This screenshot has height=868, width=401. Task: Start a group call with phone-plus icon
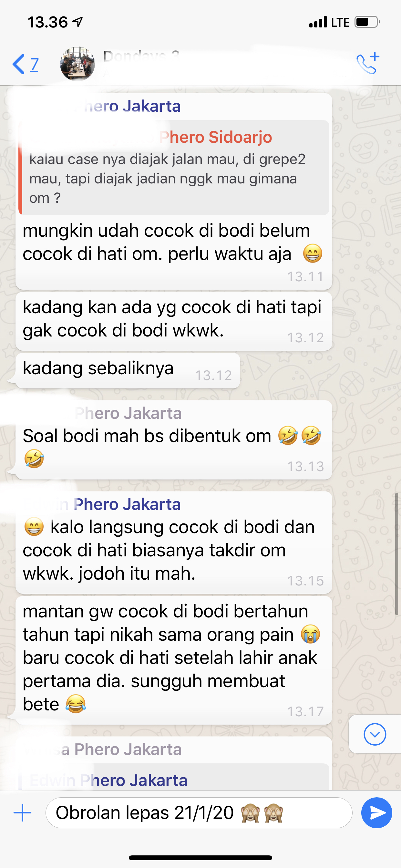[368, 63]
